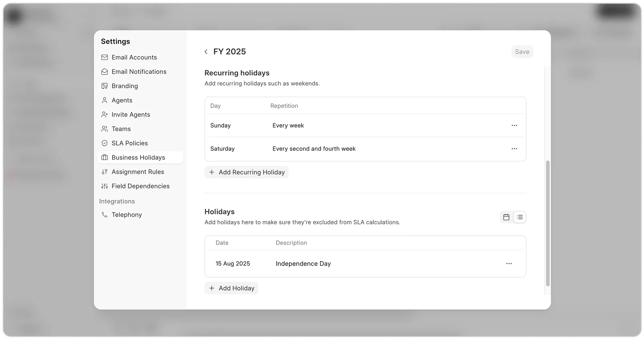Screen dimensions: 644x339
Task: Click the Add Recurring Holiday button
Action: tap(247, 172)
